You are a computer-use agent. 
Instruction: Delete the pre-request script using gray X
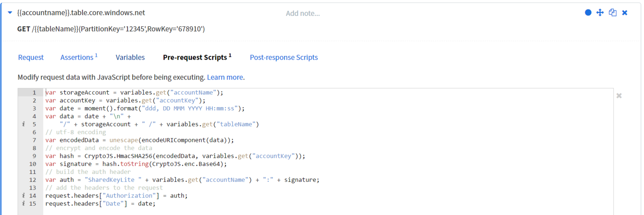(x=619, y=95)
